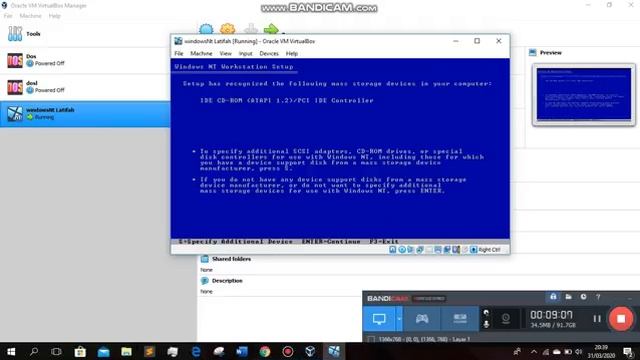
Task: Open the Windows Start menu
Action: (x=11, y=351)
